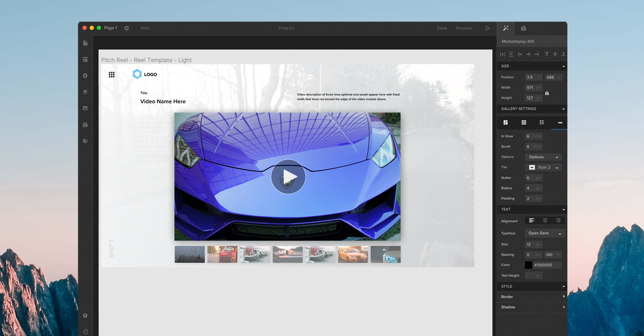This screenshot has height=336, width=644.
Task: Open the Tile Style 2 dropdown
Action: point(543,167)
